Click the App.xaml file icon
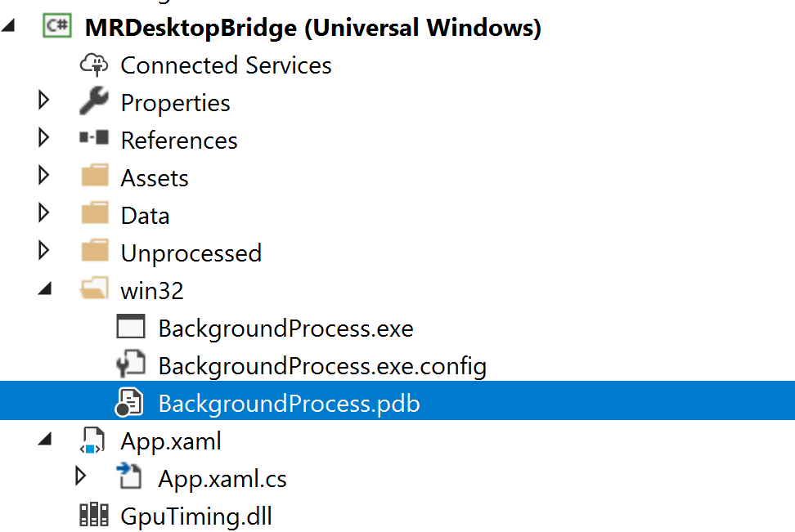Screen dimensions: 795x532 pyautogui.click(x=92, y=442)
